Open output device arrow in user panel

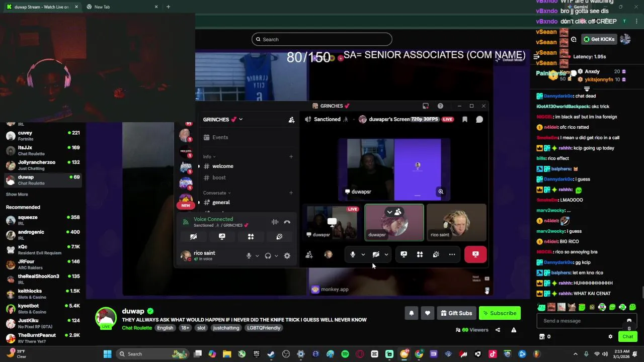click(276, 256)
